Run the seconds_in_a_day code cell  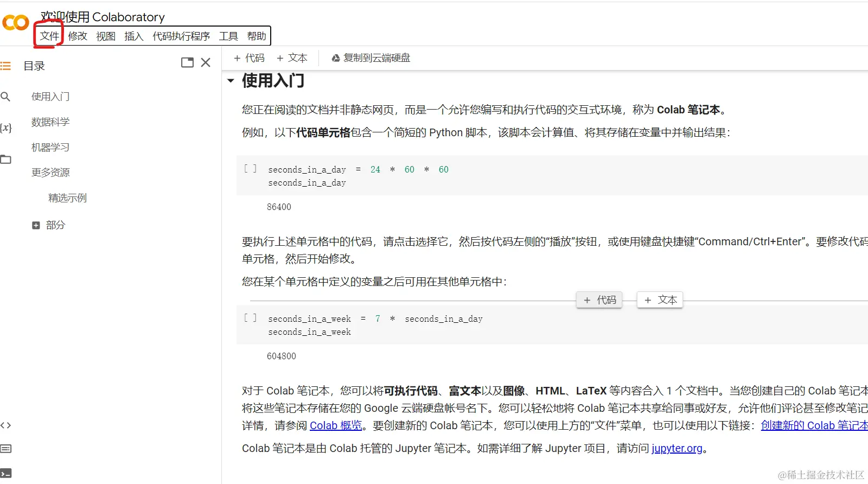pos(250,169)
